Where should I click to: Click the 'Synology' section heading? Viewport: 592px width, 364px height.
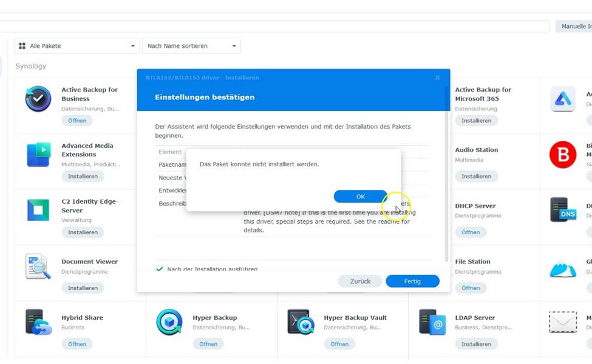(30, 66)
